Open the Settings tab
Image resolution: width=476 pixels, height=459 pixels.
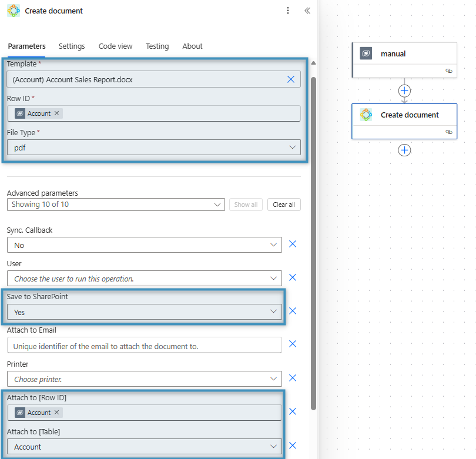click(72, 46)
